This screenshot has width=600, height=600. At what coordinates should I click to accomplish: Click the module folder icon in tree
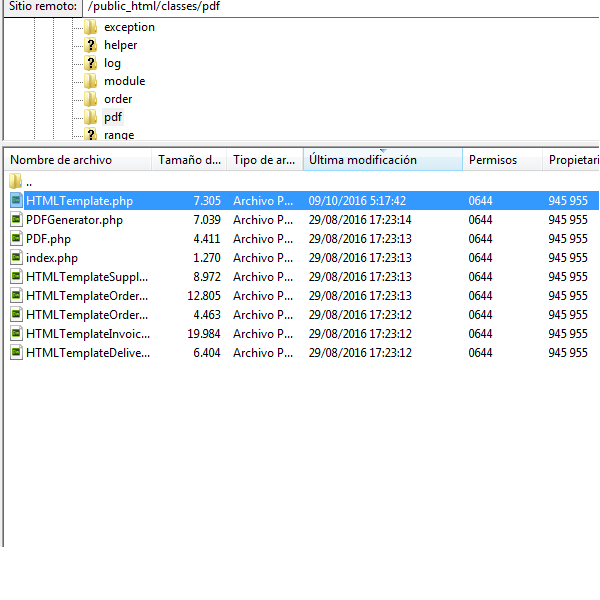(91, 81)
